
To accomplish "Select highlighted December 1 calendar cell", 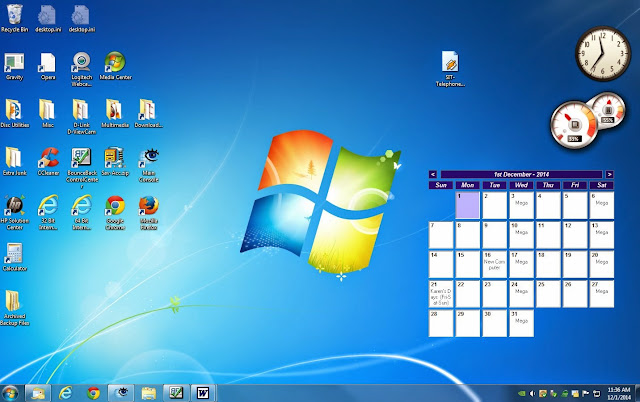I will tap(467, 205).
